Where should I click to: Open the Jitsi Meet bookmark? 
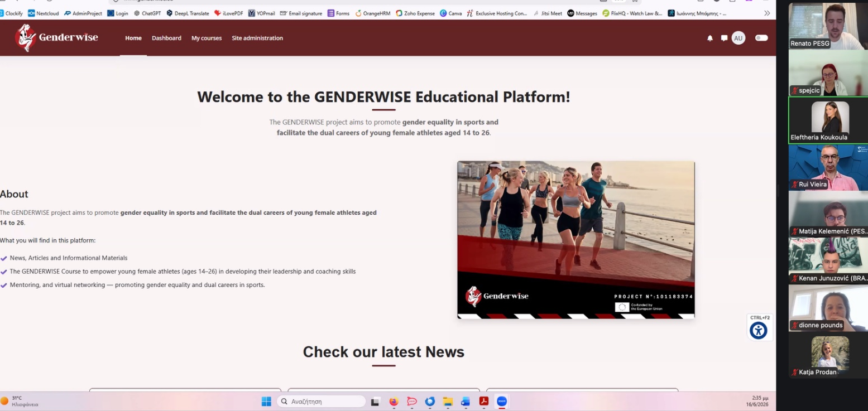click(547, 13)
